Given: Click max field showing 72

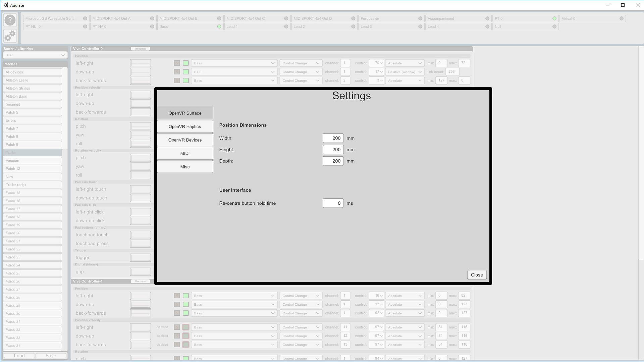Looking at the screenshot, I should (x=464, y=63).
